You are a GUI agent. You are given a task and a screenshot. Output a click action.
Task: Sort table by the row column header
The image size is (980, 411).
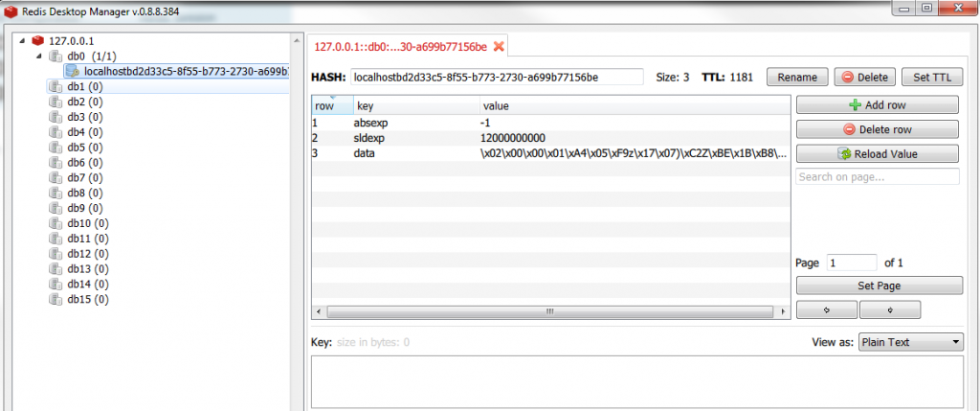[x=332, y=105]
